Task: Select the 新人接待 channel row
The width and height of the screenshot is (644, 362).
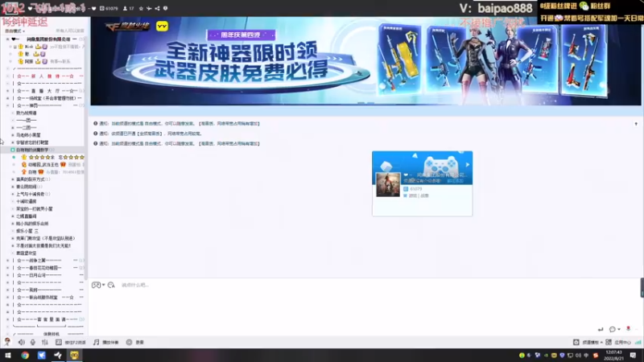Action: [x=45, y=76]
